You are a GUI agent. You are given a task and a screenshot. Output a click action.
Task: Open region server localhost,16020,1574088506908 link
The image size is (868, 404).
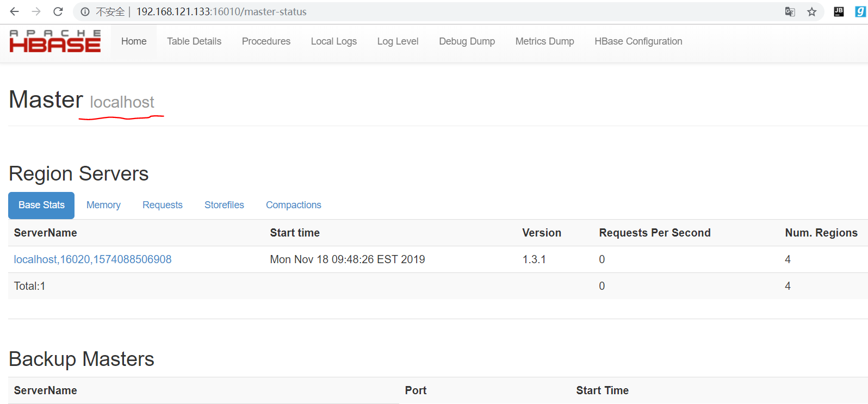92,259
